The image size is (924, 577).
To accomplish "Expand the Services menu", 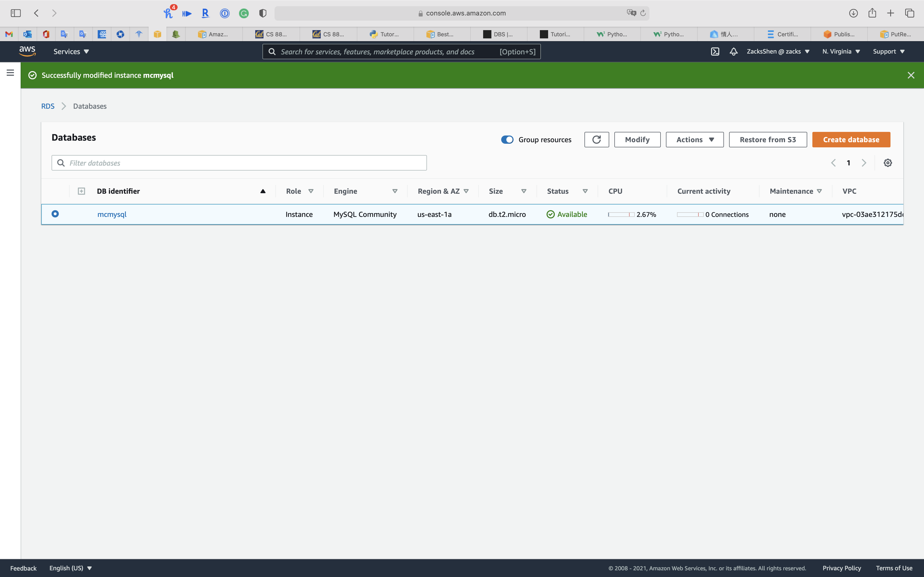I will click(x=71, y=52).
